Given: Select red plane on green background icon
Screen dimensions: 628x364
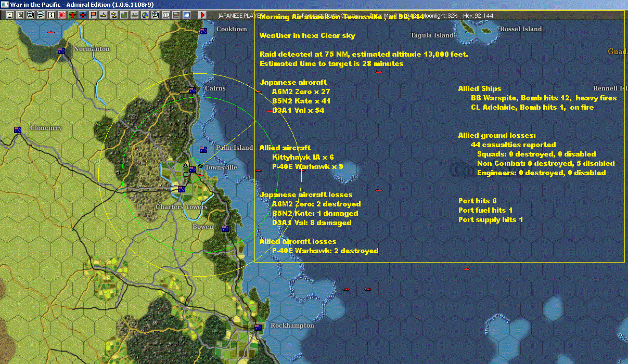Looking at the screenshot, I should pyautogui.click(x=72, y=15).
